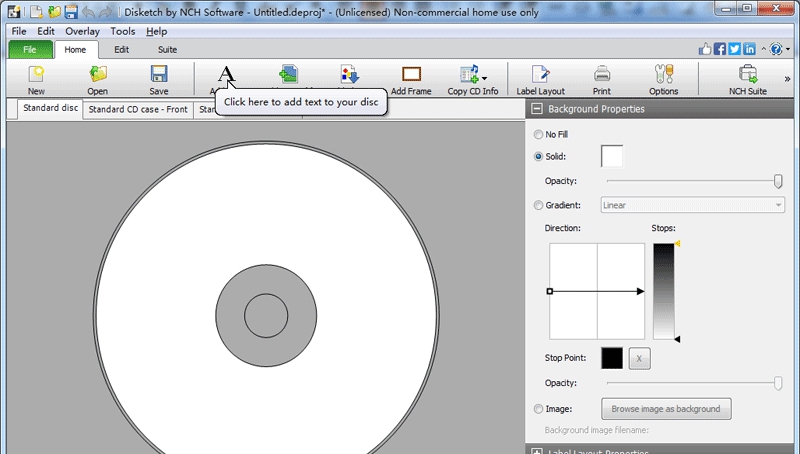The height and width of the screenshot is (454, 800).
Task: Click the Add Frame tool
Action: coord(411,74)
